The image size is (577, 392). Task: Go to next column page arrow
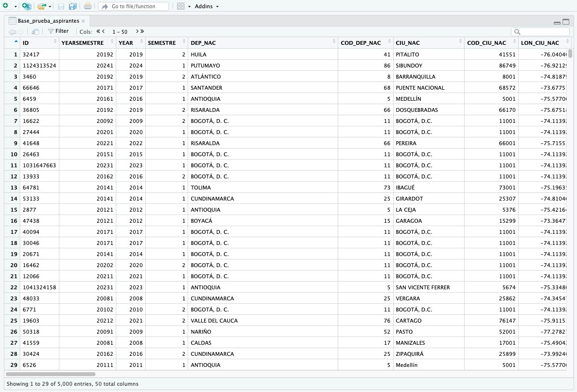[x=137, y=32]
